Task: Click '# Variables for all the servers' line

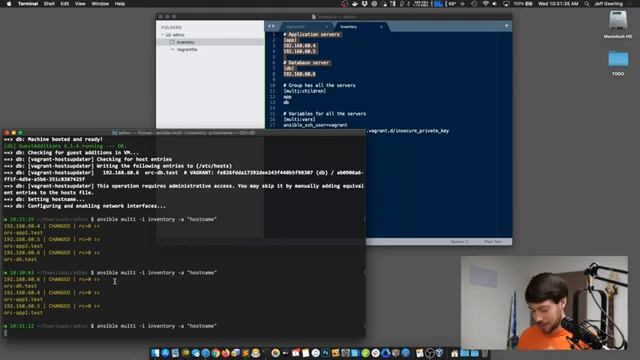Action: tap(324, 113)
